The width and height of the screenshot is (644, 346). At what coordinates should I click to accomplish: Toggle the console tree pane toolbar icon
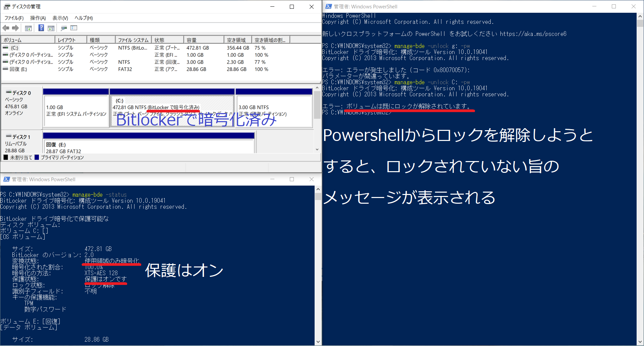[29, 28]
